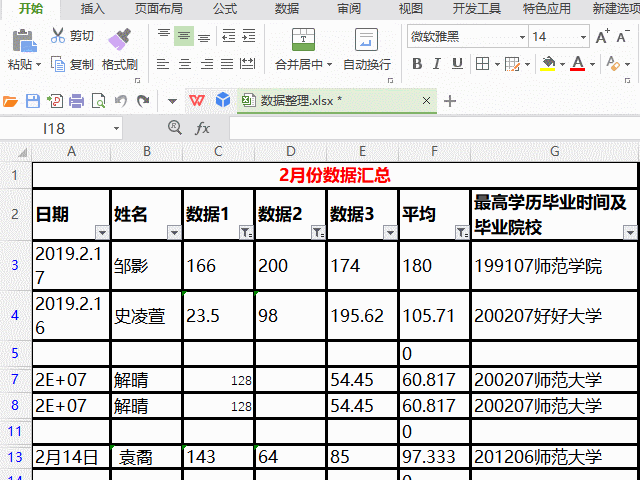
Task: Align text right horizontally
Action: click(207, 64)
